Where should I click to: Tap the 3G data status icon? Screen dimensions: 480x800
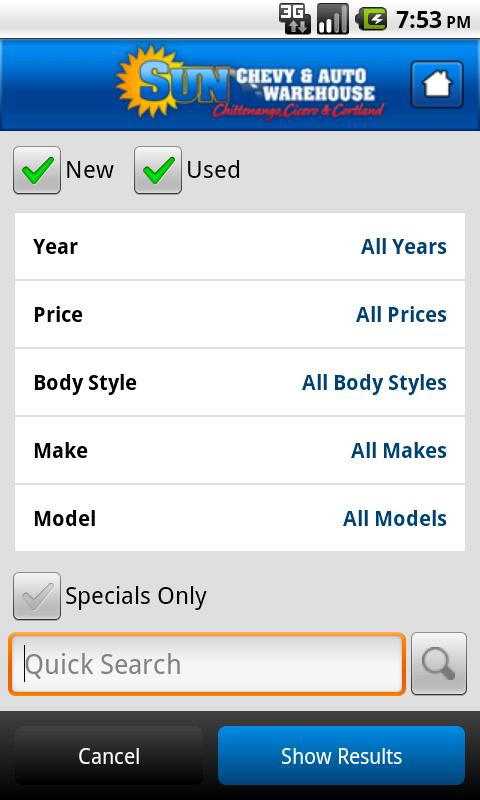click(x=295, y=19)
